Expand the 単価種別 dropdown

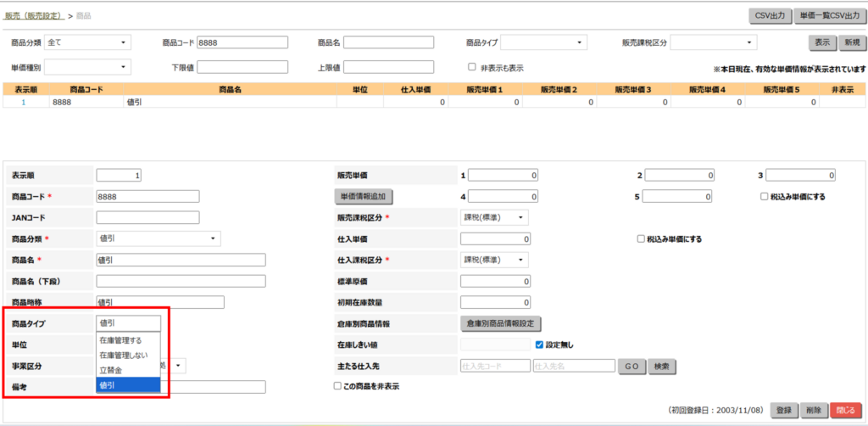[x=87, y=67]
